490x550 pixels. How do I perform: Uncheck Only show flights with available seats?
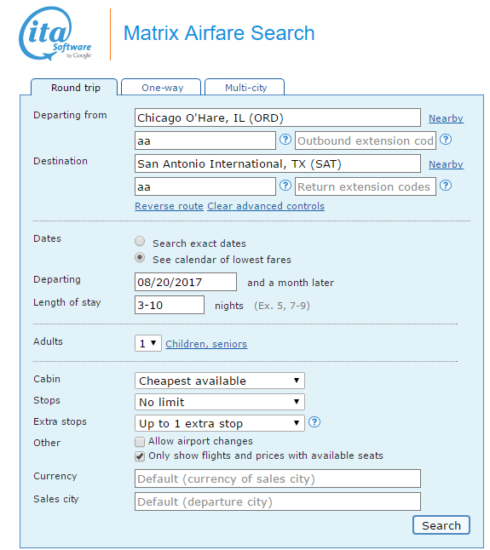tap(140, 456)
